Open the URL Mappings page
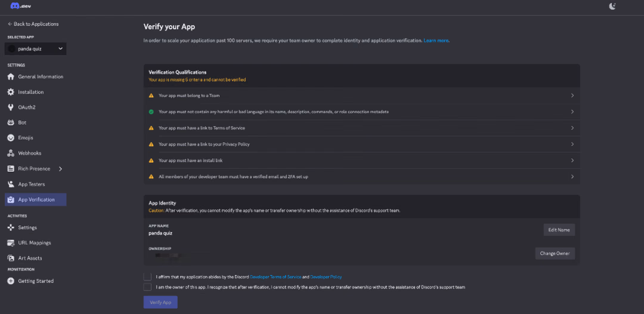 (35, 243)
